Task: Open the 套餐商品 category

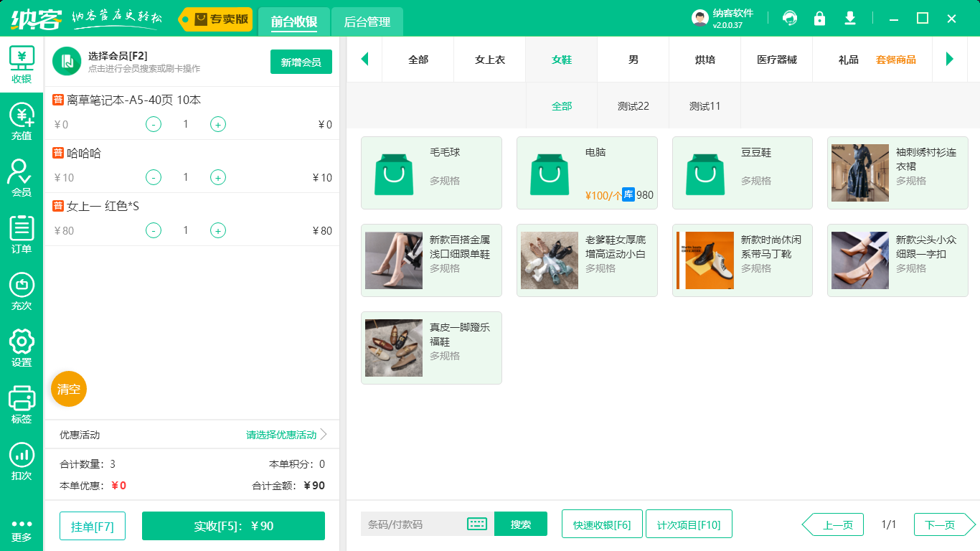Action: point(896,60)
